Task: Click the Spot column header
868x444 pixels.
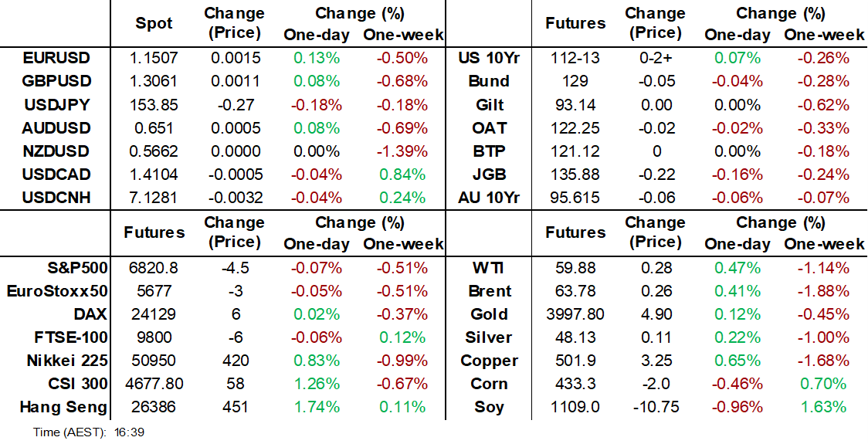Action: pos(154,23)
